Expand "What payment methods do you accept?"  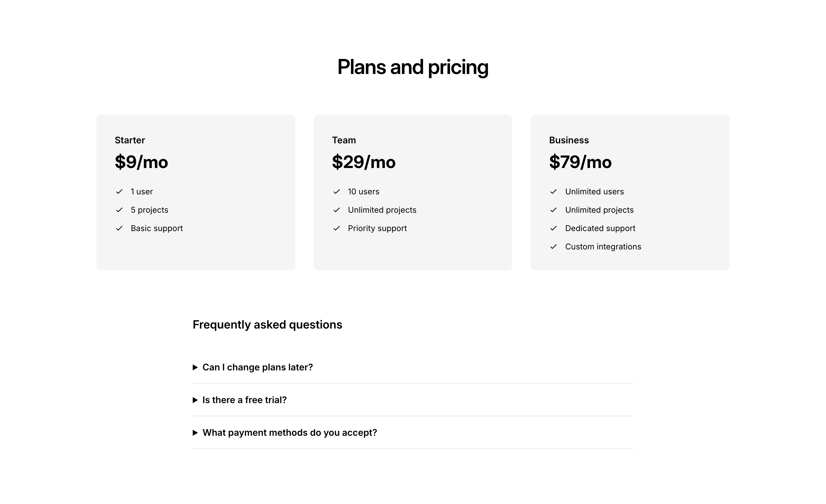click(x=289, y=433)
